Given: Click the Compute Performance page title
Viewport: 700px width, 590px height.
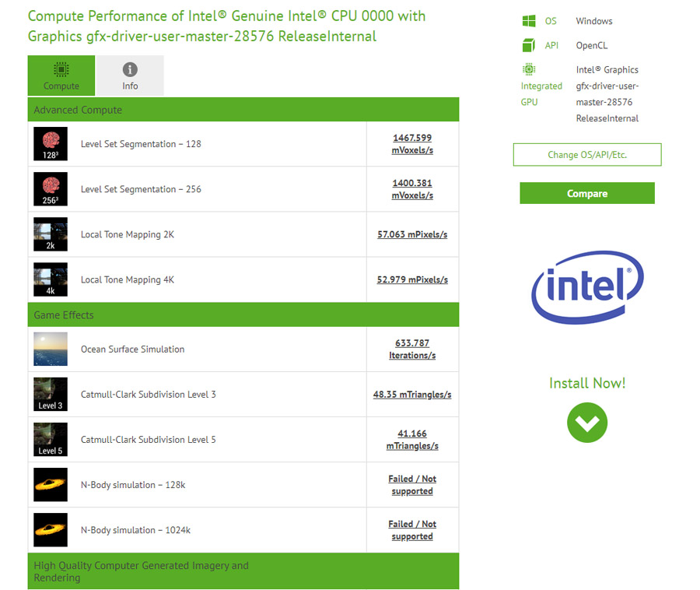Looking at the screenshot, I should (226, 26).
